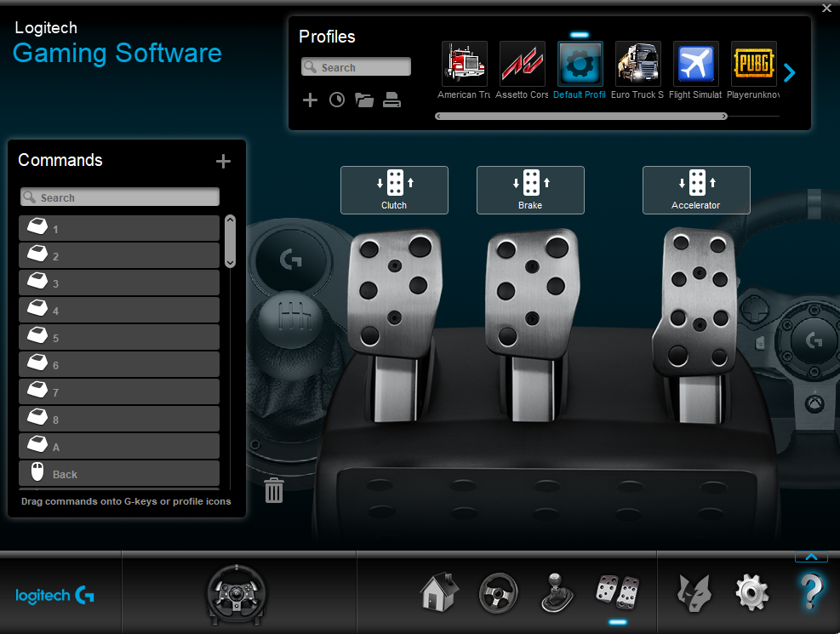Screen dimensions: 840x634
Task: Click the Commands search field
Action: point(120,197)
